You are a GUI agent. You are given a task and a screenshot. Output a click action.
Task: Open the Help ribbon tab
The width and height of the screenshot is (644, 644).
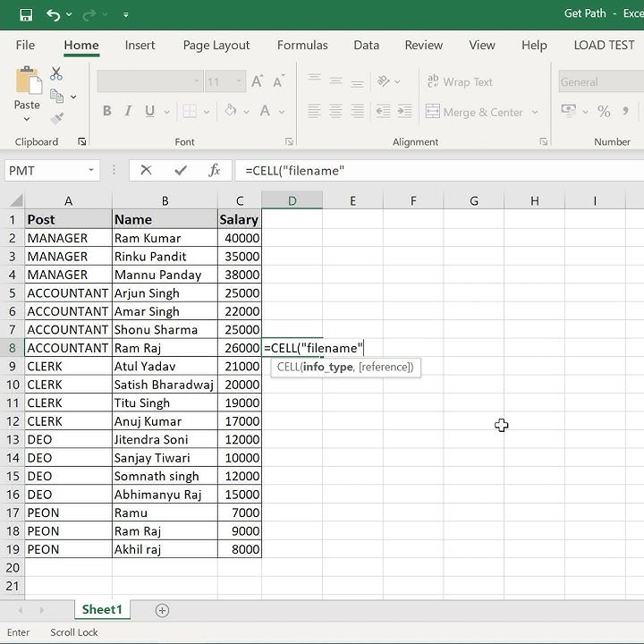click(534, 45)
